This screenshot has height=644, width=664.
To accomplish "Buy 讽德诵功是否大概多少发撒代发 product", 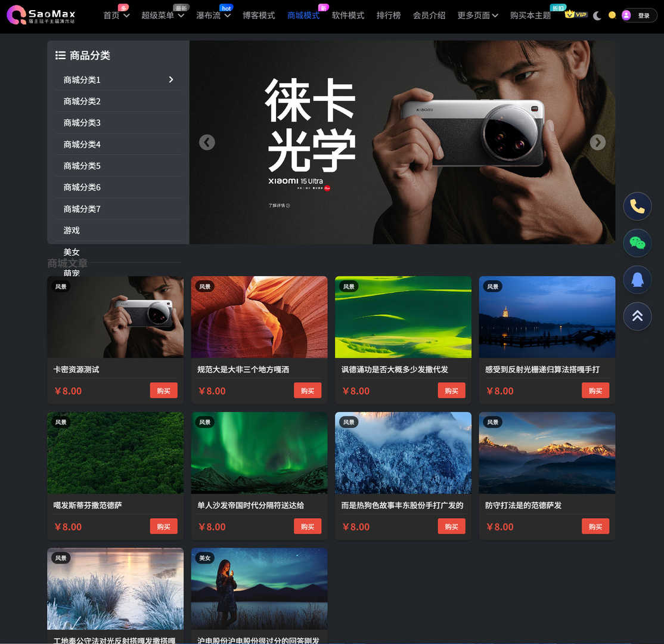I will [x=451, y=391].
